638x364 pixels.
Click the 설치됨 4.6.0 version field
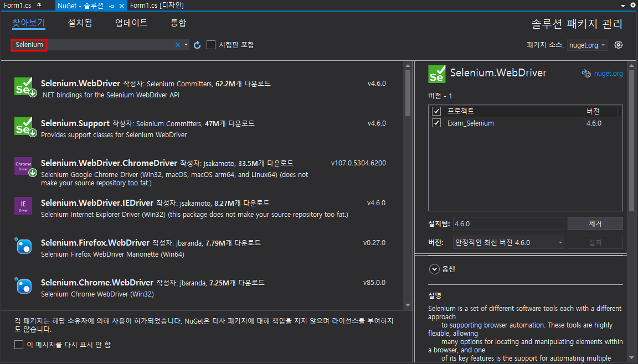tap(508, 223)
